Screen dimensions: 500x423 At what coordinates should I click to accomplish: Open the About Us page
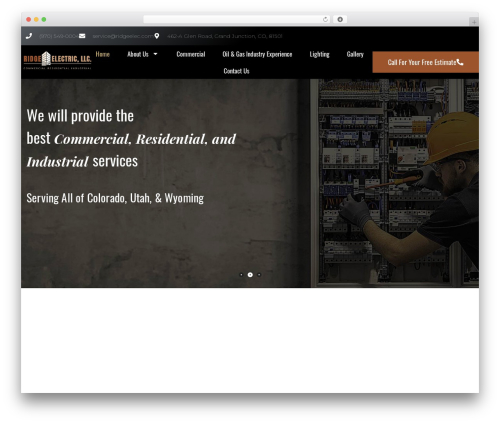138,54
